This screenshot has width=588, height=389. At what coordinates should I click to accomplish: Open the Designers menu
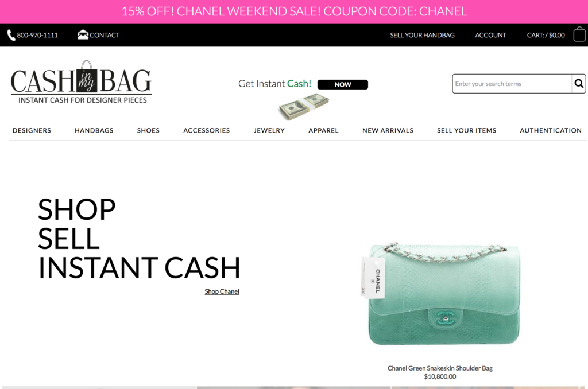[32, 130]
